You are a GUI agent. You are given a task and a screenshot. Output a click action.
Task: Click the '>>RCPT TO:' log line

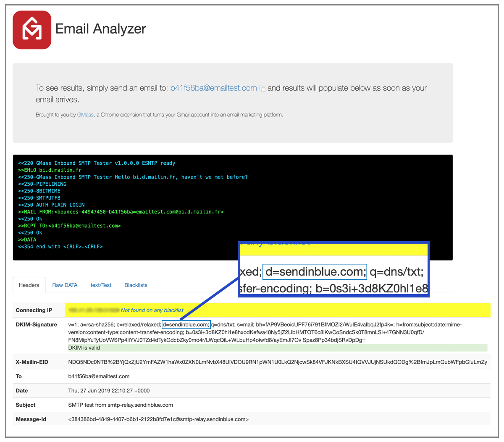(69, 226)
